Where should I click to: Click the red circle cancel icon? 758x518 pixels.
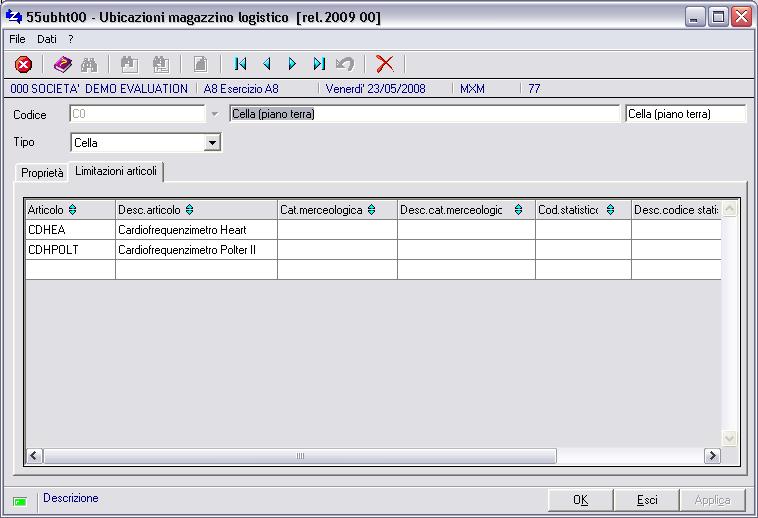click(x=23, y=64)
